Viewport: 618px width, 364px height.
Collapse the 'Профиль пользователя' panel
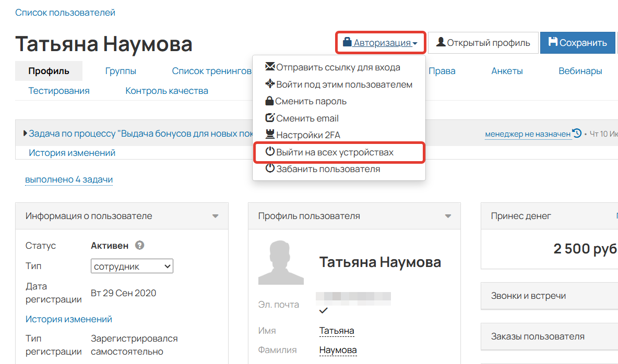pyautogui.click(x=447, y=215)
